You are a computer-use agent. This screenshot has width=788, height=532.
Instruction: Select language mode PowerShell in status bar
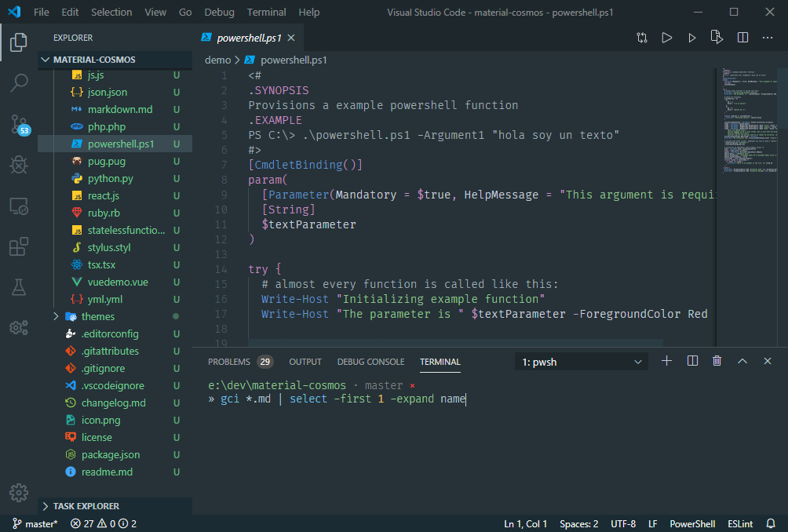(692, 523)
